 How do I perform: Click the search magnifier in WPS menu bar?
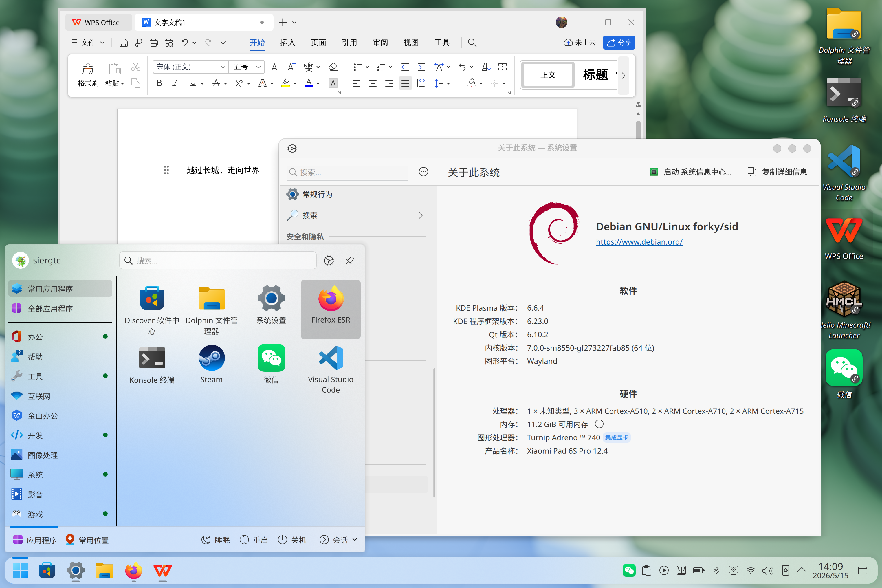[472, 43]
